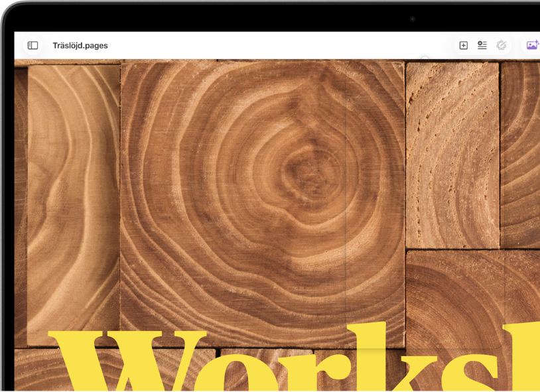540x392 pixels.
Task: Toggle the sidebar view button
Action: pyautogui.click(x=33, y=46)
